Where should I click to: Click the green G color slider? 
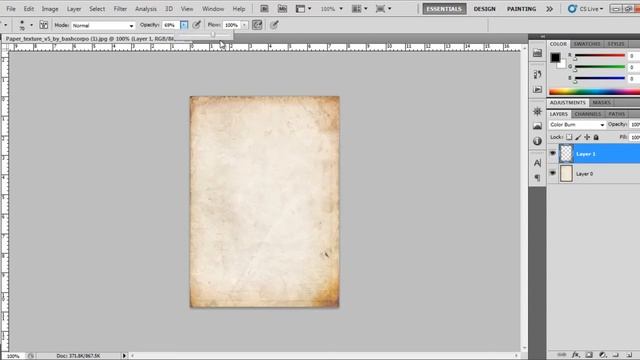coord(600,67)
